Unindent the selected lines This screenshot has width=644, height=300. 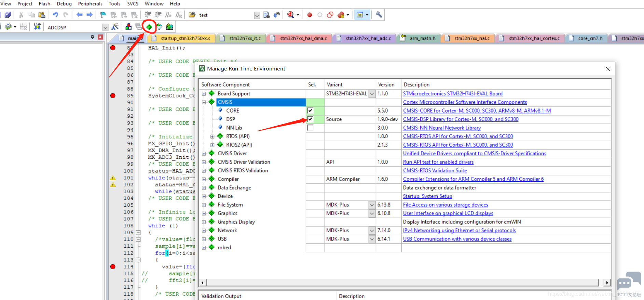click(158, 15)
